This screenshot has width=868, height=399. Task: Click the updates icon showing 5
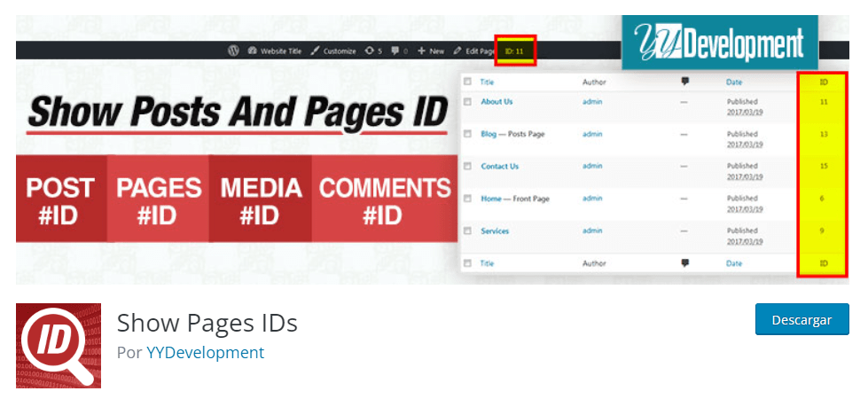[x=373, y=51]
